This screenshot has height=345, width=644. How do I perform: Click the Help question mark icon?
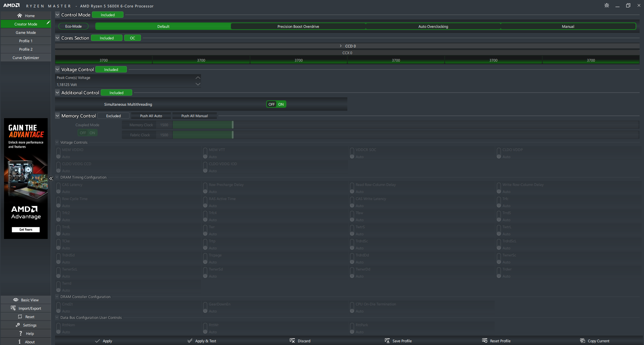coord(20,333)
